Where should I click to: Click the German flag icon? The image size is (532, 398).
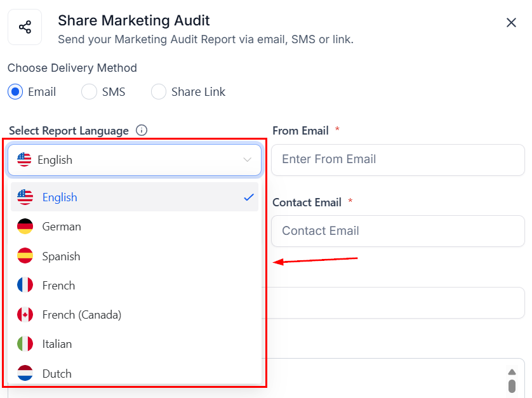(x=25, y=227)
